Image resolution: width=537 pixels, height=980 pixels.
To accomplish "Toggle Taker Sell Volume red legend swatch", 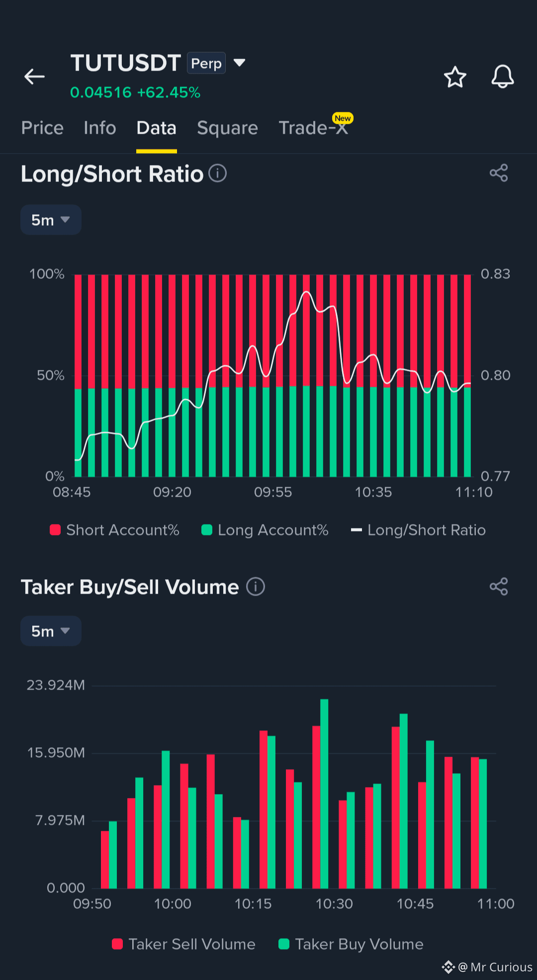I will 117,944.
